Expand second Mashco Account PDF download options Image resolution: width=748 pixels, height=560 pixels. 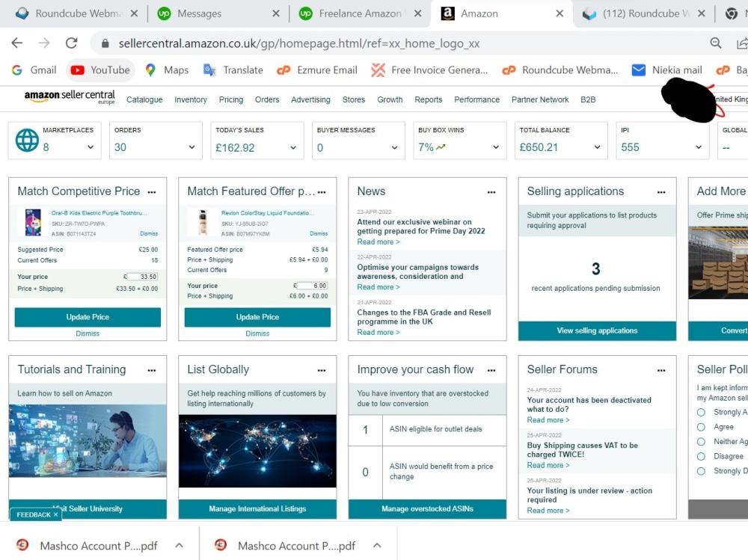377,545
